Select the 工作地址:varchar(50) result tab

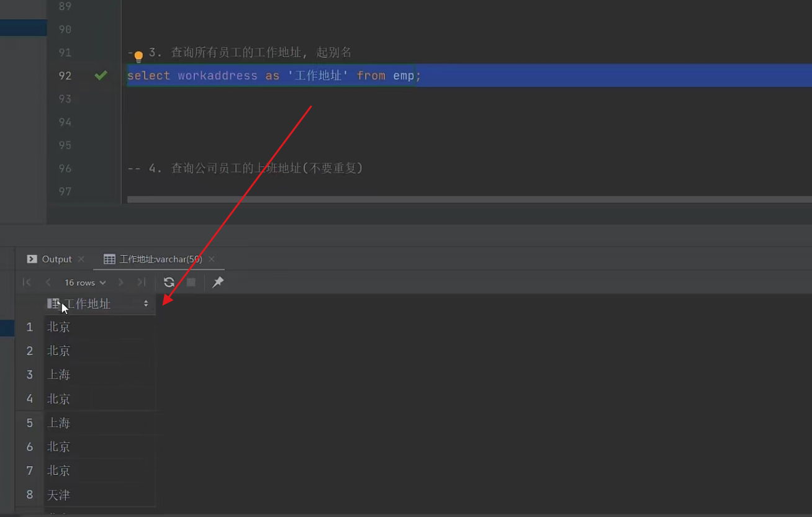(160, 259)
